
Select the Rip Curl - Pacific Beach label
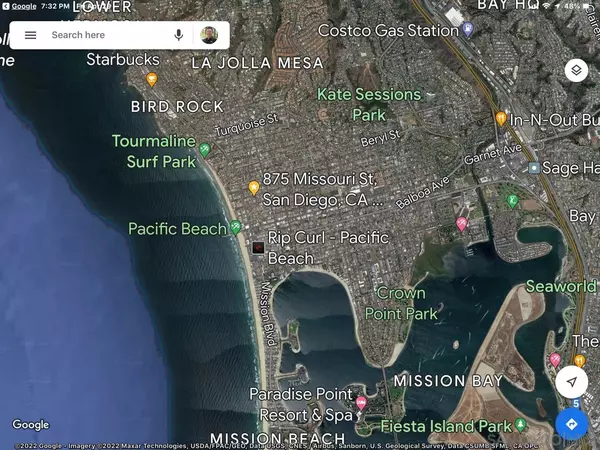(328, 248)
